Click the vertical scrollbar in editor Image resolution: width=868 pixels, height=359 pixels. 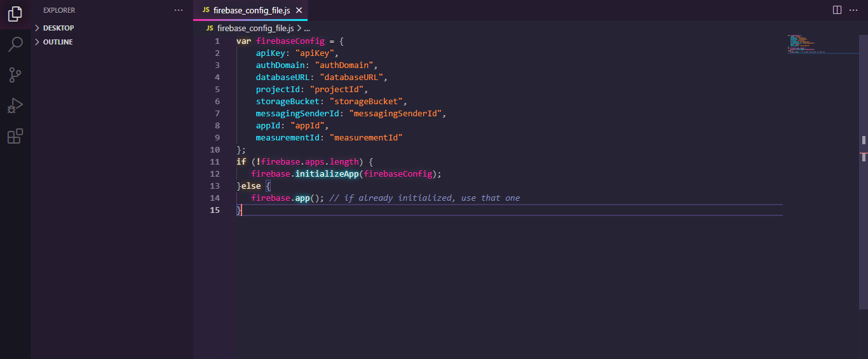864,140
